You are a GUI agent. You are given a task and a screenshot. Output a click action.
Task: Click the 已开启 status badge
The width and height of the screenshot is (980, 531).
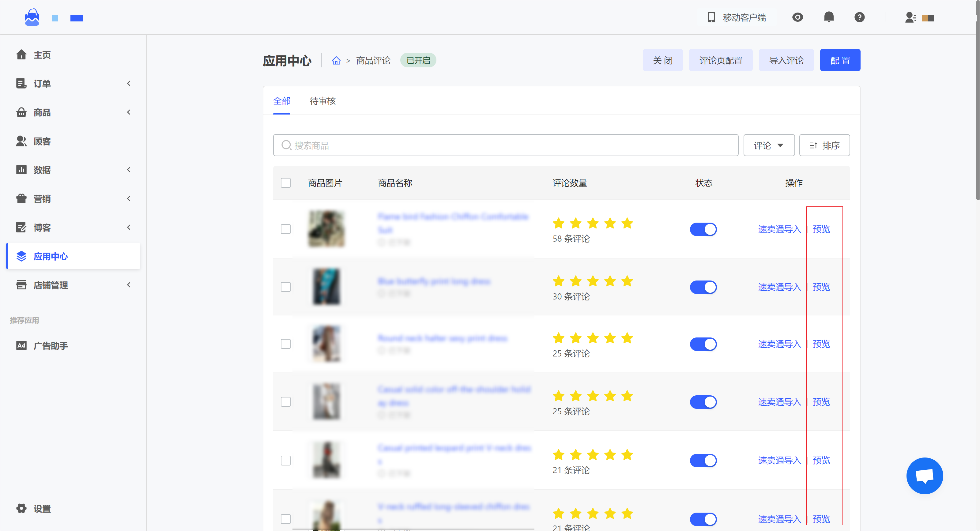click(418, 60)
